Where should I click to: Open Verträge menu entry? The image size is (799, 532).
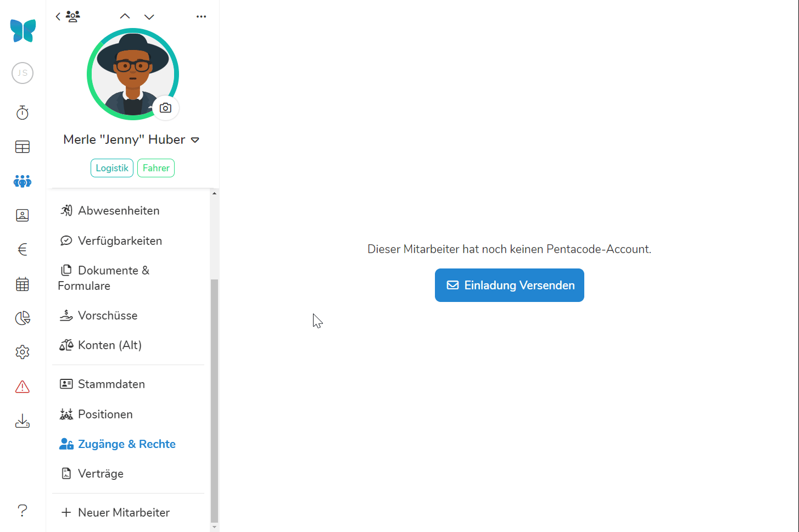(100, 474)
